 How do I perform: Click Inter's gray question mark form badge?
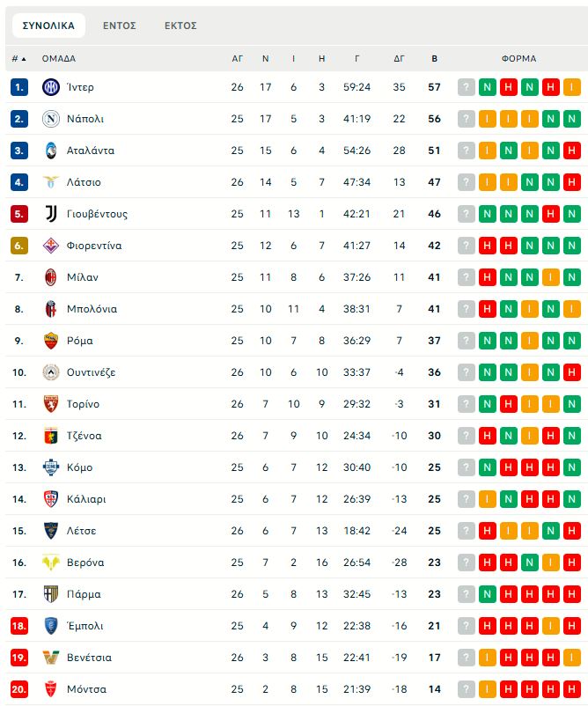(x=467, y=87)
